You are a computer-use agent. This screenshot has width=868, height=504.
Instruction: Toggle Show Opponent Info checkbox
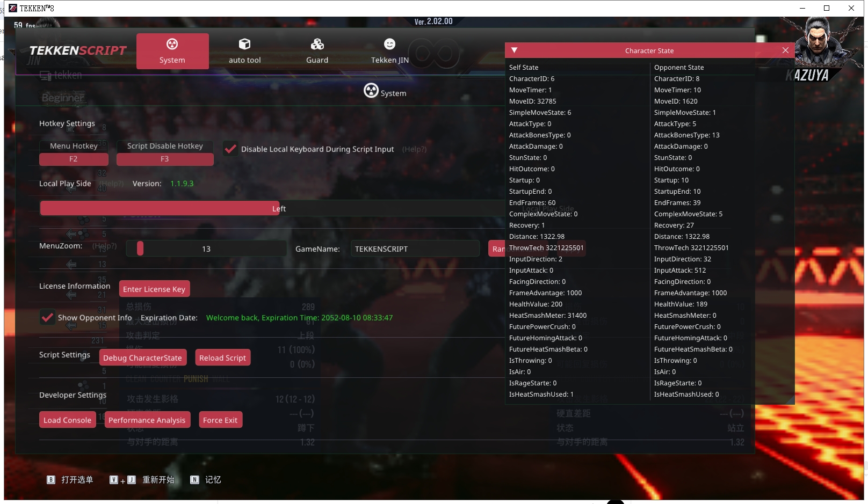click(x=47, y=317)
